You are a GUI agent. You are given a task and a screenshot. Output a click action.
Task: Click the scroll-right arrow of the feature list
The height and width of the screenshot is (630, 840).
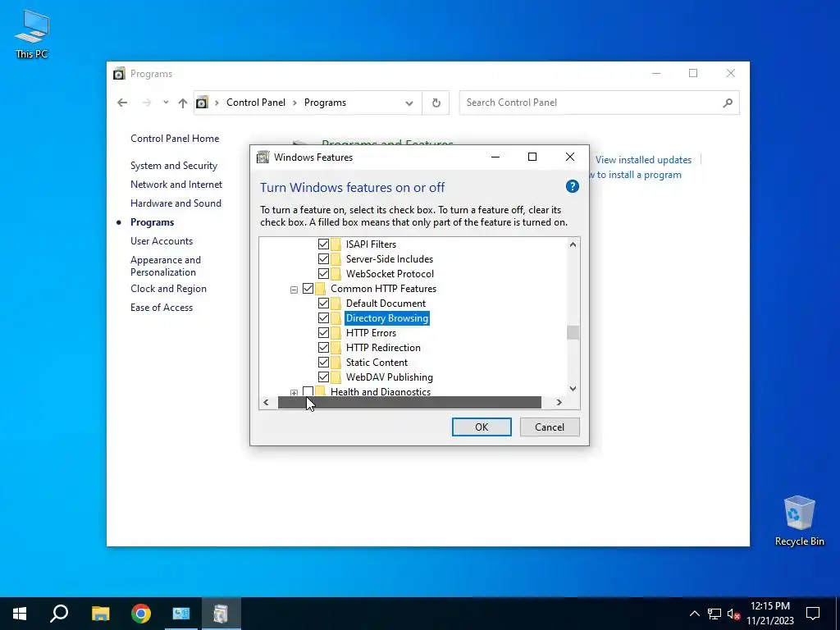559,402
